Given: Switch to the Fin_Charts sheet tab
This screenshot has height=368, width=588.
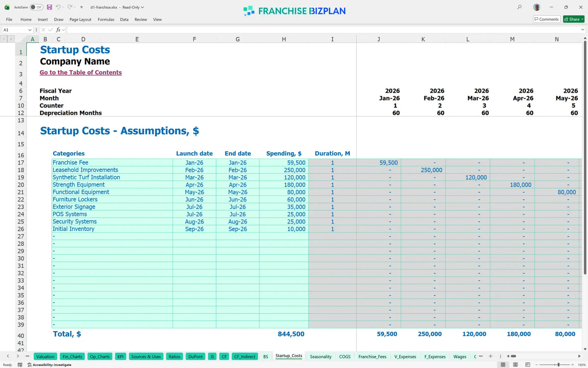Looking at the screenshot, I should click(73, 356).
